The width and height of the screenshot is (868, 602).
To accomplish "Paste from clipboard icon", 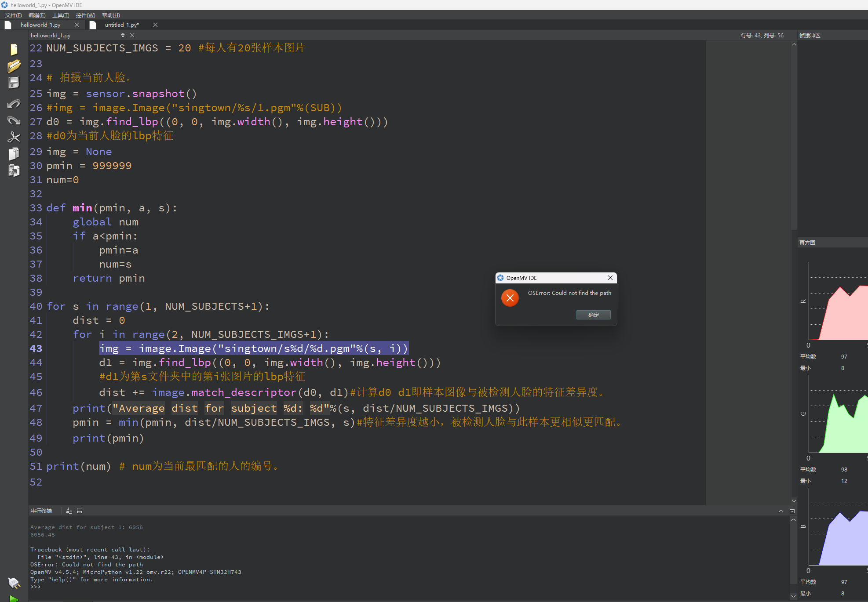I will [14, 170].
